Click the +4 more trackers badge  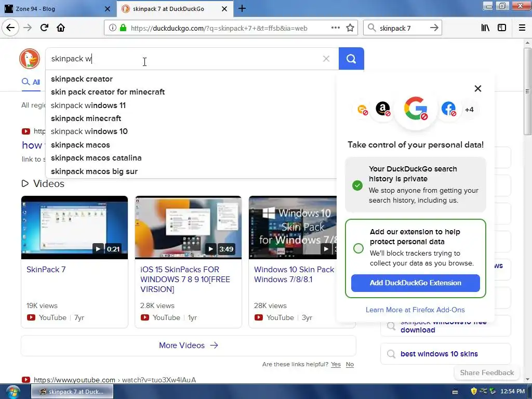469,110
